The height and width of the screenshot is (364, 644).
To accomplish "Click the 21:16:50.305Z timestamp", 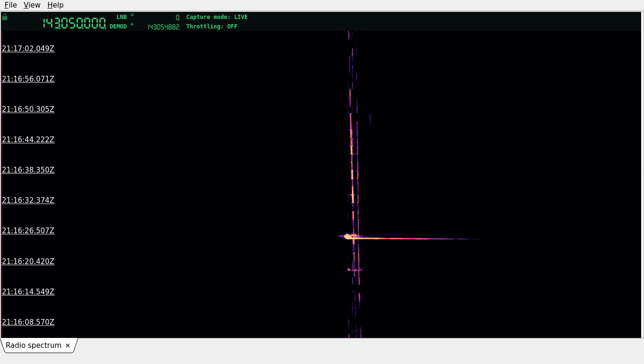I will [x=28, y=109].
